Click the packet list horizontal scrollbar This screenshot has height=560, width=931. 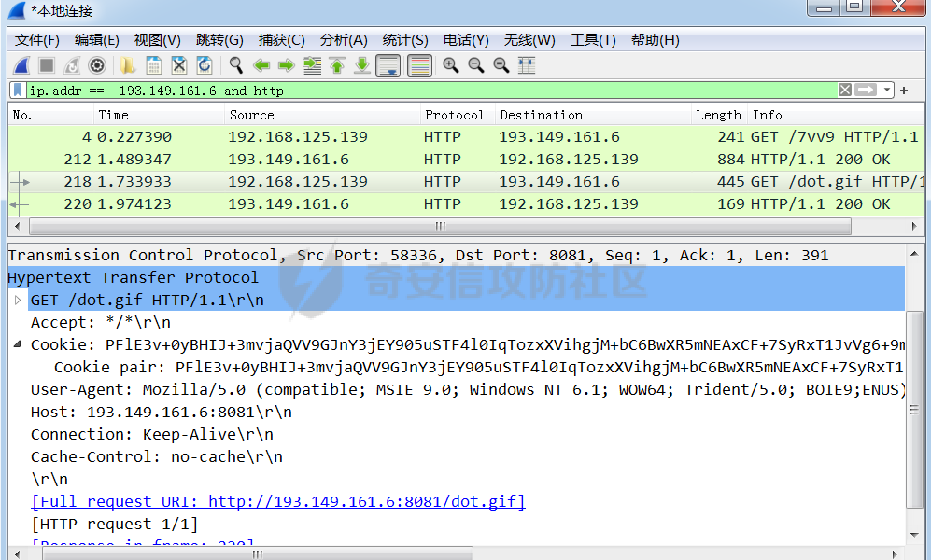click(x=439, y=226)
